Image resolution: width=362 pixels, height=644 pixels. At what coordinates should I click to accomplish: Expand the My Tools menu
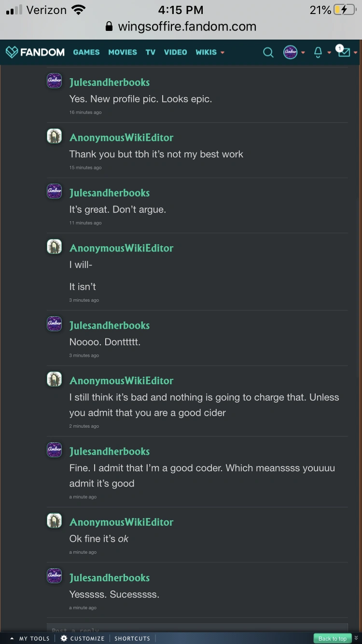[30, 638]
